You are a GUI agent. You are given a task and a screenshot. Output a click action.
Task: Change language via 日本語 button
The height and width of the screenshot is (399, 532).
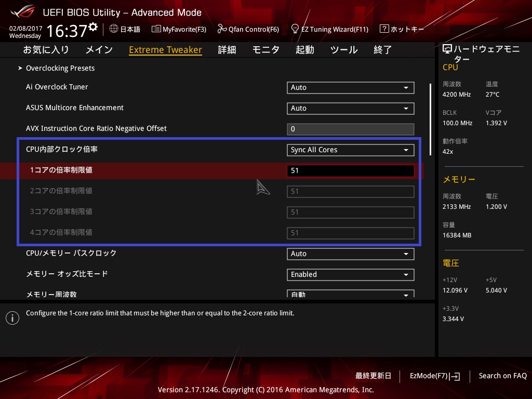coord(125,29)
